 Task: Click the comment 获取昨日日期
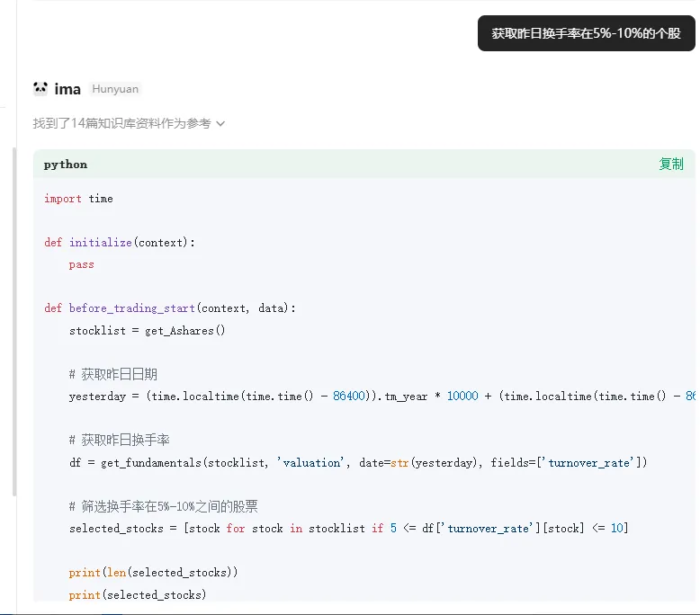point(112,374)
